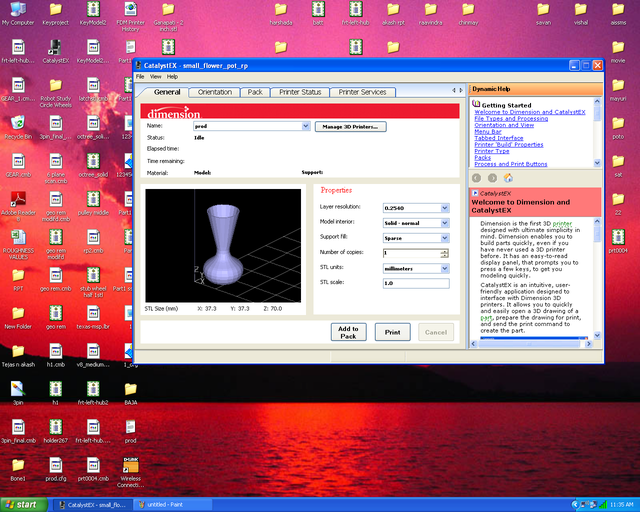
Task: Switch to the Pack tab
Action: click(255, 92)
